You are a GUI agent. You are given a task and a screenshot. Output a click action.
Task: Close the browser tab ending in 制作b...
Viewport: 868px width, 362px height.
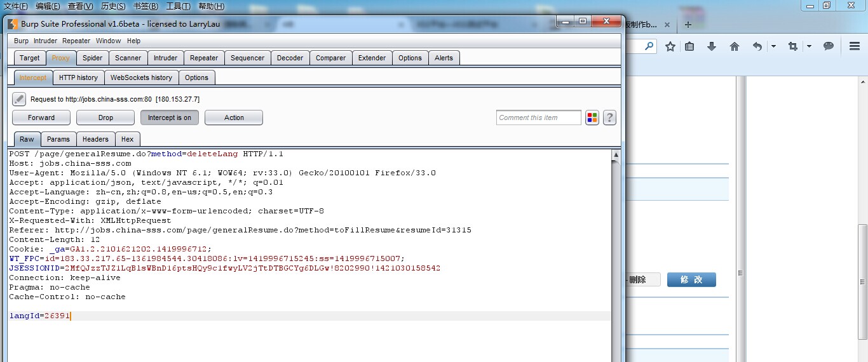pos(667,25)
